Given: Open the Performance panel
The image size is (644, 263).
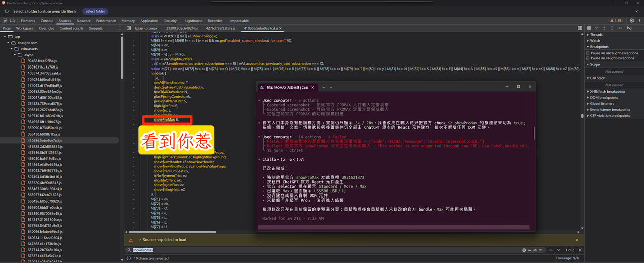Looking at the screenshot, I should click(106, 21).
